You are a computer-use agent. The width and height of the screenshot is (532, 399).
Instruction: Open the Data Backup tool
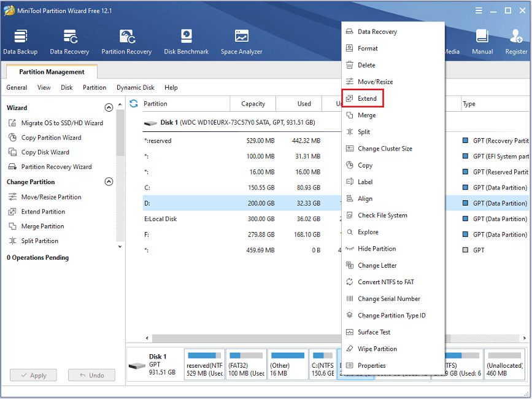click(20, 42)
